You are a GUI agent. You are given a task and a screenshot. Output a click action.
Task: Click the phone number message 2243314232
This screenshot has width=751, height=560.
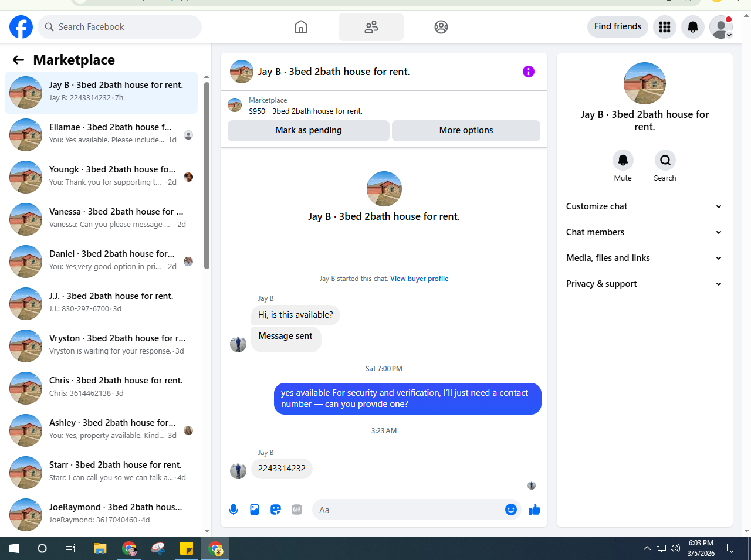[282, 469]
